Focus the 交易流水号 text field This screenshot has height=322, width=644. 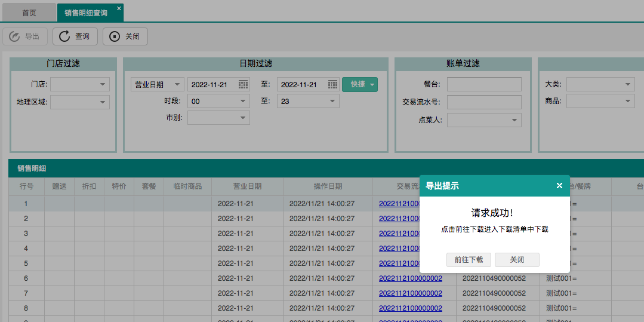point(484,102)
